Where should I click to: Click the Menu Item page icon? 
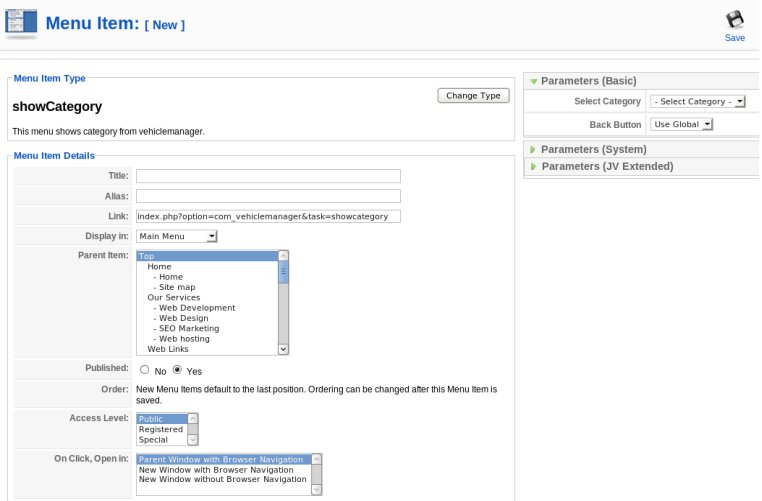[21, 23]
